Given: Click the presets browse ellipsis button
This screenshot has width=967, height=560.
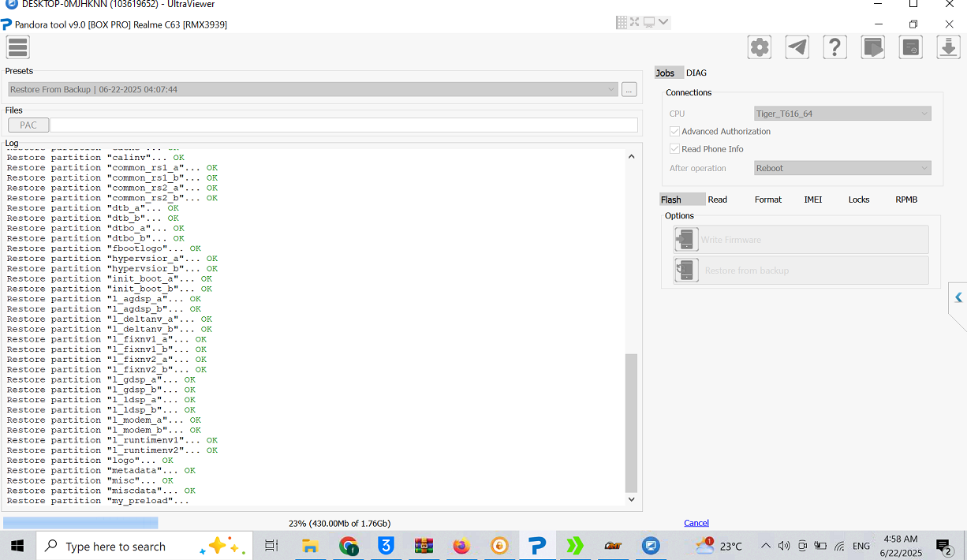Looking at the screenshot, I should (x=629, y=90).
